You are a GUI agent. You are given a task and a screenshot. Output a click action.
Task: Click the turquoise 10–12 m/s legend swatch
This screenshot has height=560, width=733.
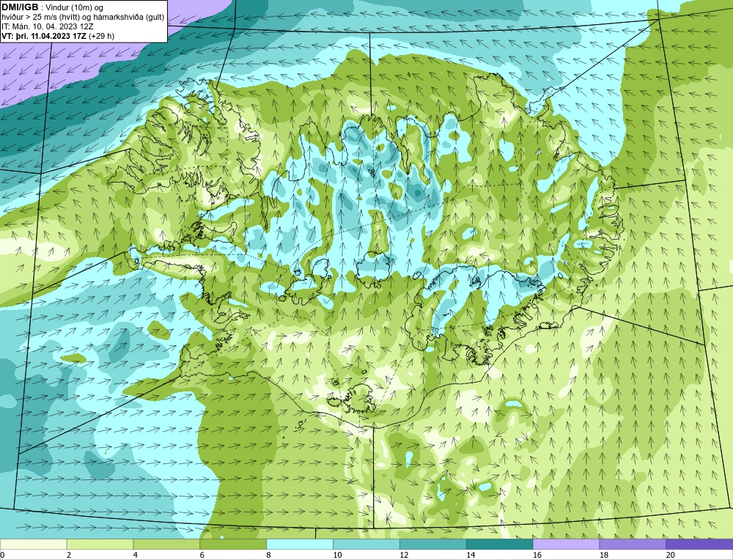(366, 544)
